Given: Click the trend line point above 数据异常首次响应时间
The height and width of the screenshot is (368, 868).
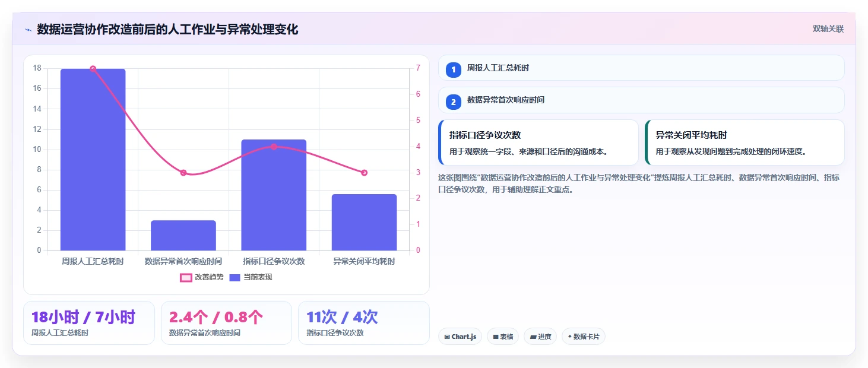Looking at the screenshot, I should 183,173.
